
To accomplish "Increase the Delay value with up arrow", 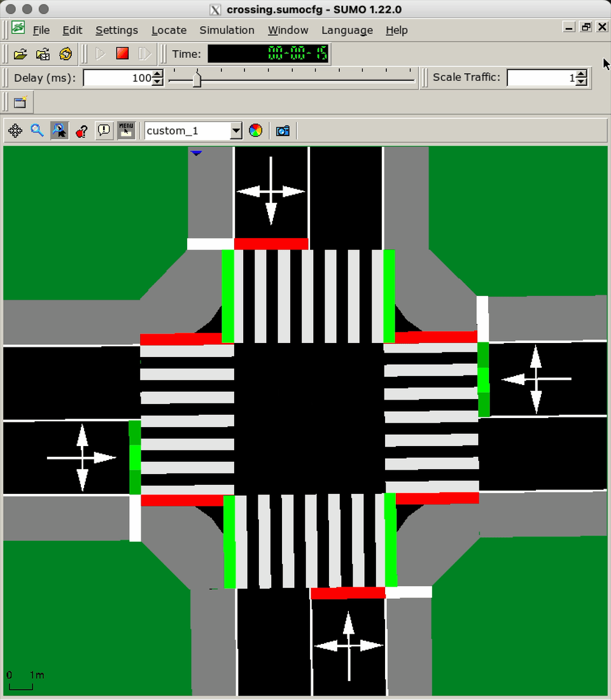I will click(158, 74).
